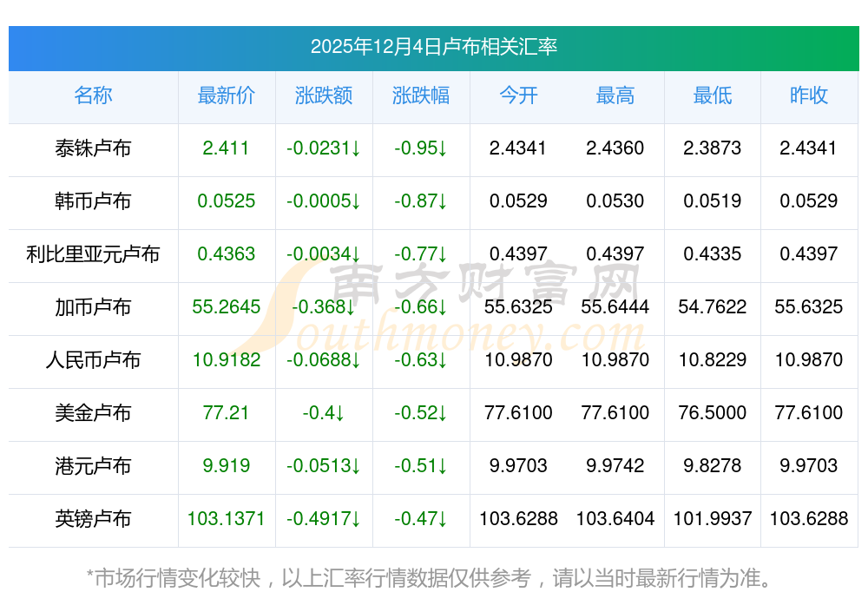This screenshot has width=868, height=605.
Task: Select the 昨收 column header
Action: coord(809,95)
